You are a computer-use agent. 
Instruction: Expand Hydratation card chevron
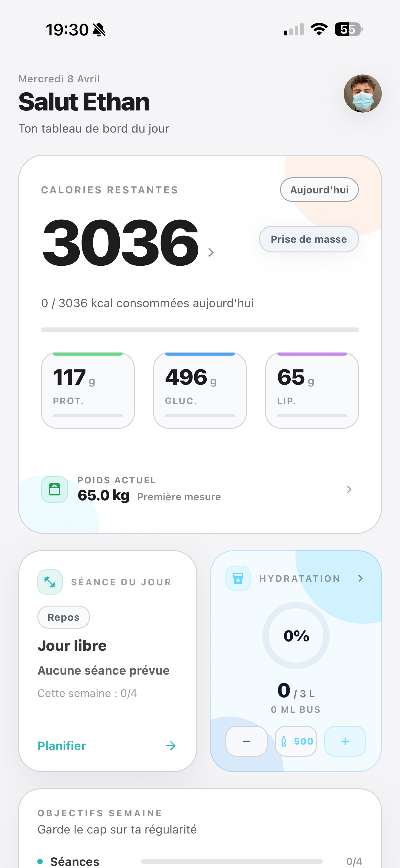(x=360, y=579)
